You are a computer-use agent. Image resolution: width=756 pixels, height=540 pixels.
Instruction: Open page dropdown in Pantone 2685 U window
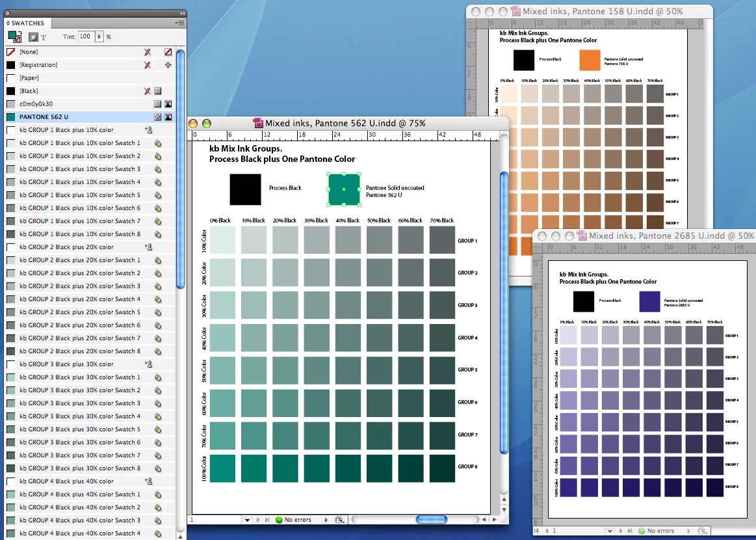pos(610,531)
